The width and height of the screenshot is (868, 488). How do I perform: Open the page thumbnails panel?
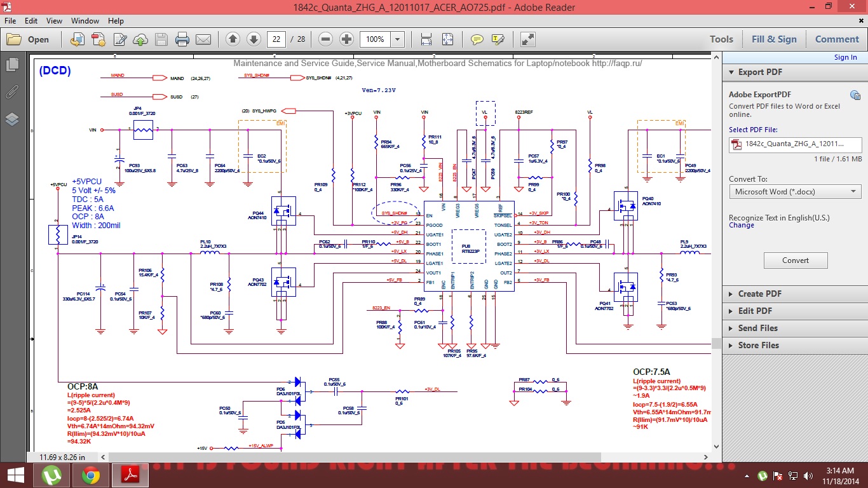(x=11, y=64)
